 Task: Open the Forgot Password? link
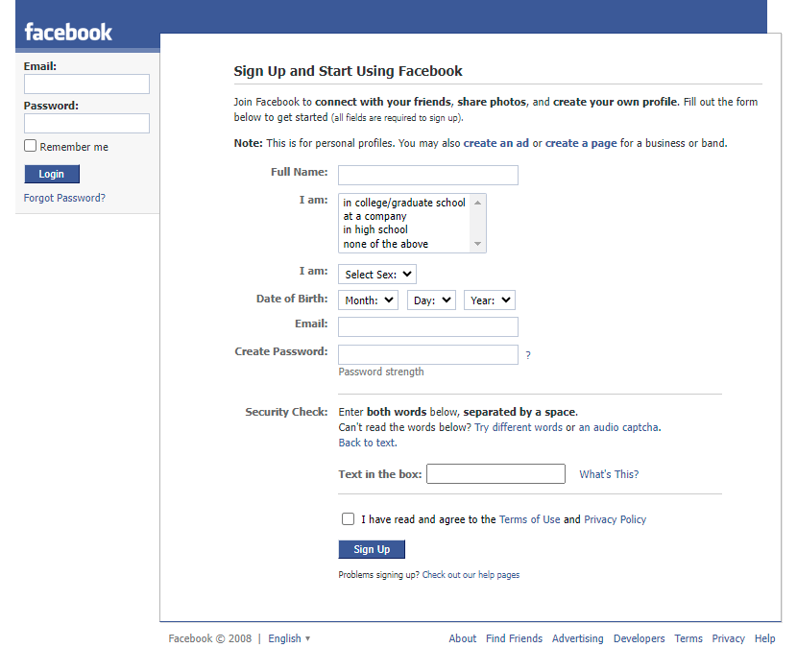pyautogui.click(x=64, y=198)
